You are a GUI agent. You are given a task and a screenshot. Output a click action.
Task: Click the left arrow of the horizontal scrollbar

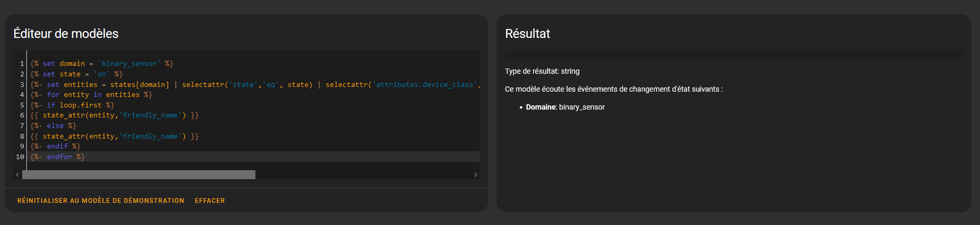(x=17, y=174)
